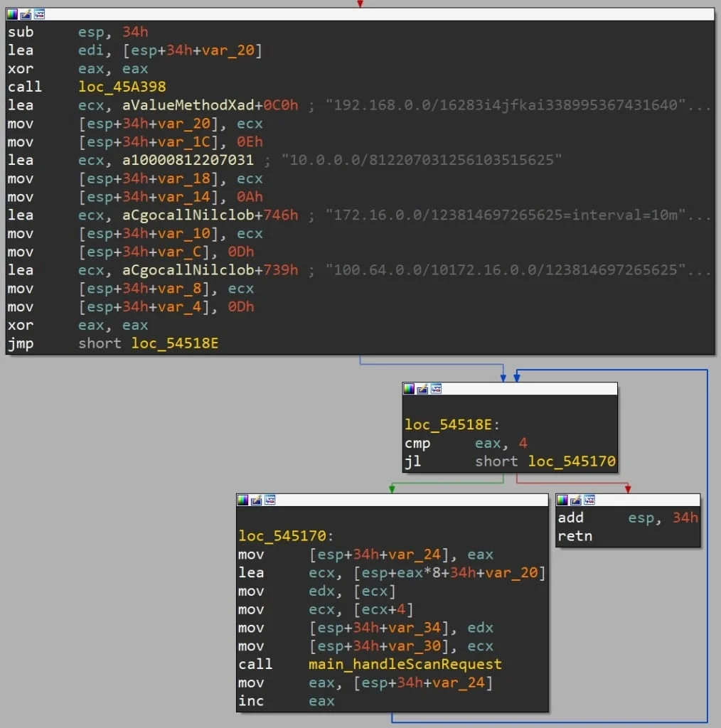Click the pencil edit icon on loc_54518E node
The image size is (721, 728).
[422, 389]
